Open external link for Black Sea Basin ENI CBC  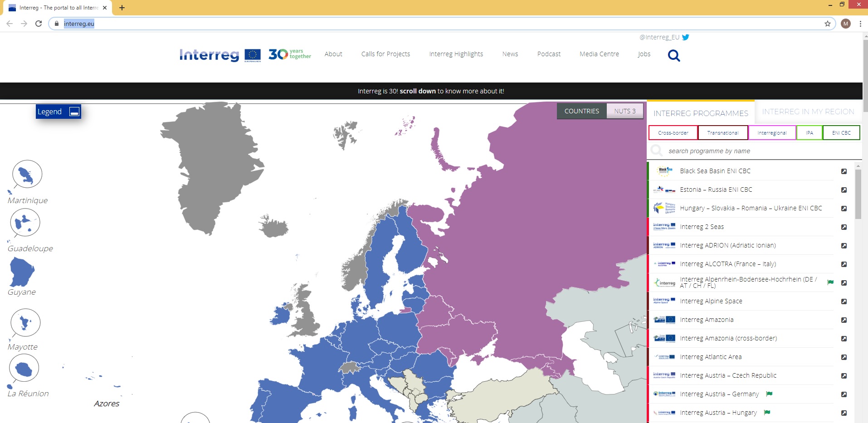(844, 171)
